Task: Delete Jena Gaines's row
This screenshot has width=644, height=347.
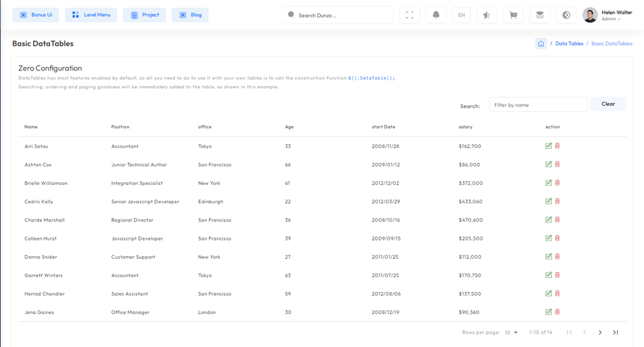Action: (557, 312)
